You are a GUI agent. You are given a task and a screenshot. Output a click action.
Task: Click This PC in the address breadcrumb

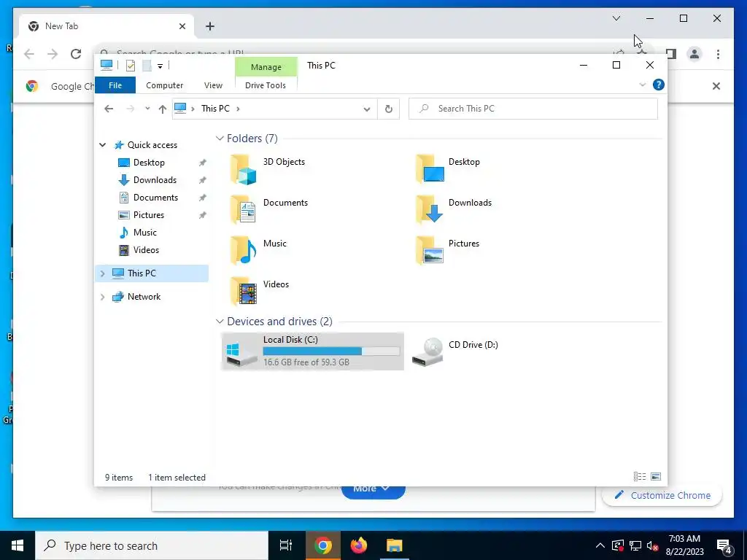pyautogui.click(x=215, y=109)
